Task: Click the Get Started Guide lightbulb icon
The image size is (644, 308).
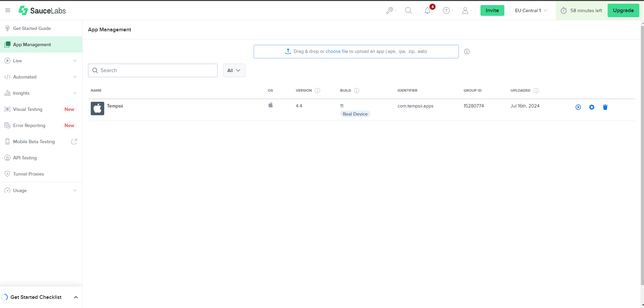Action: 7,28
